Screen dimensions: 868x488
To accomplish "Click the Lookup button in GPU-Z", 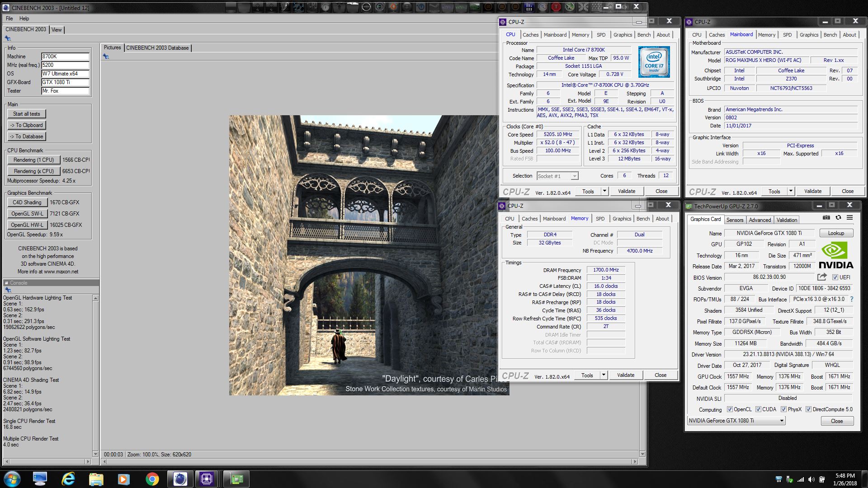I will pos(836,233).
